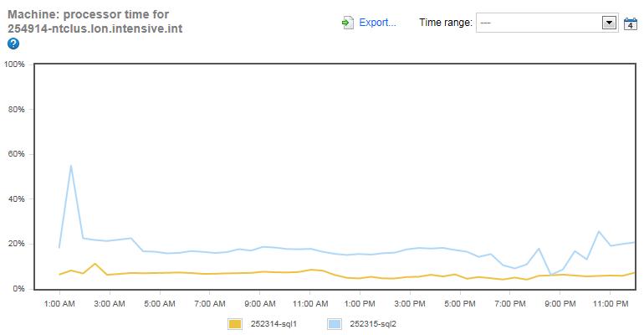Click the 1:00 AM x-axis label

[x=59, y=303]
